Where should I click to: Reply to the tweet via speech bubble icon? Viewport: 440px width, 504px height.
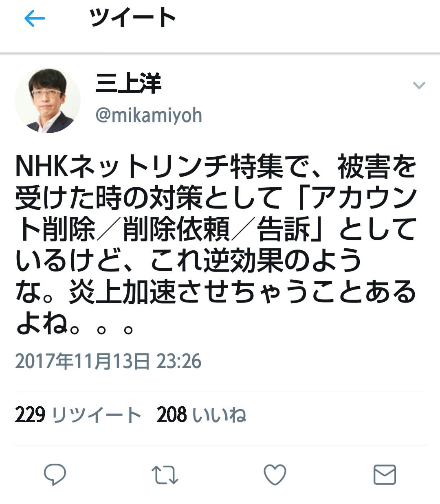point(55,475)
